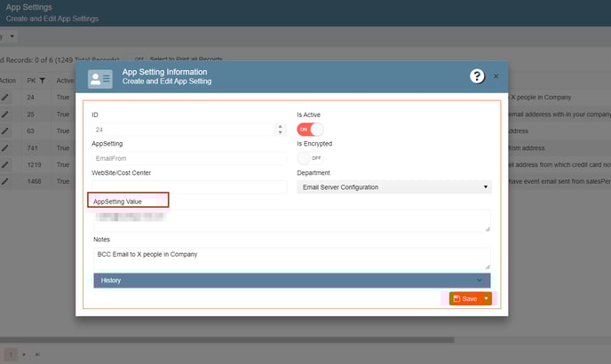Viewport: 611px width, 364px height.
Task: Open the dropdown arrow in top toolbar
Action: pos(12,36)
